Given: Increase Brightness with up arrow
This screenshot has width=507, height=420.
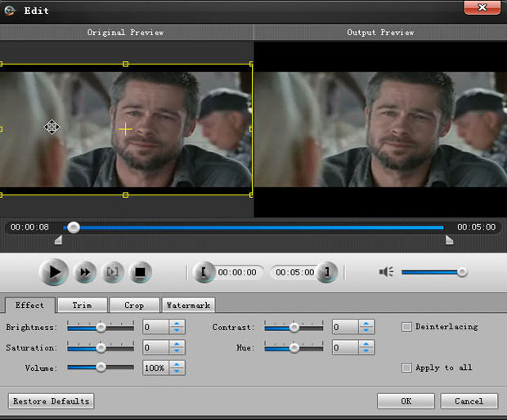Looking at the screenshot, I should tap(177, 324).
